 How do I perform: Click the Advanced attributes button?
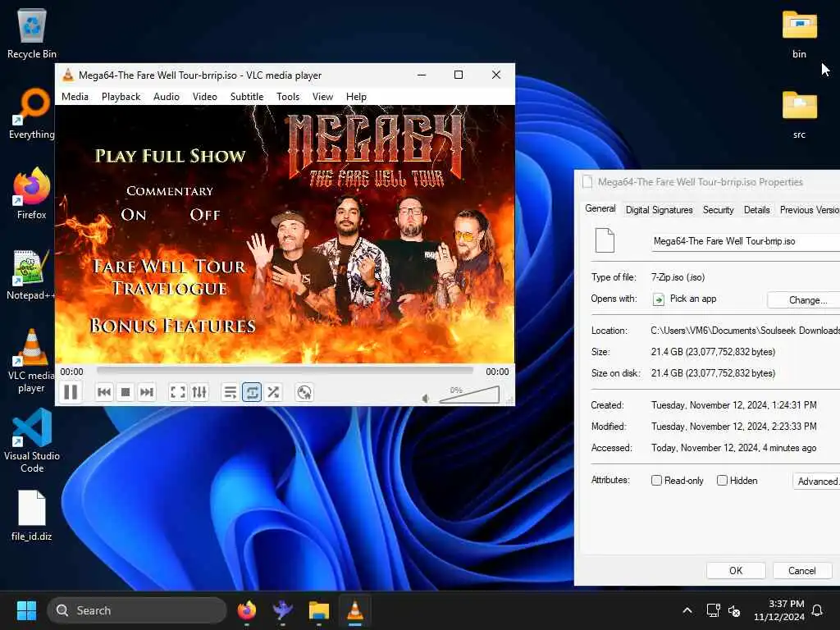click(816, 481)
